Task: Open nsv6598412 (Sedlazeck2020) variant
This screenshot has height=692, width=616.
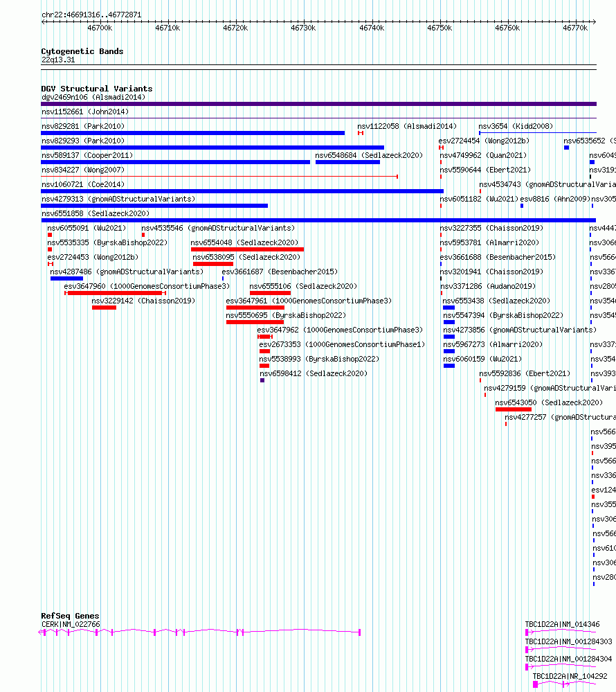Action: click(314, 374)
